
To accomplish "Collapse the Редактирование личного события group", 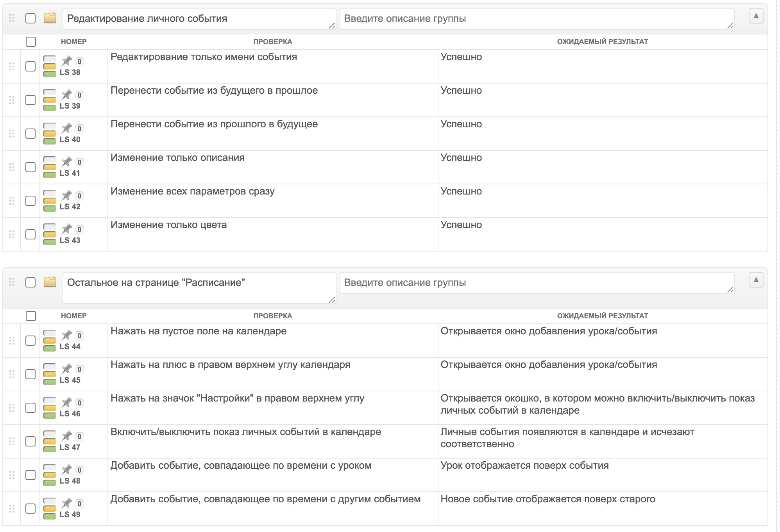I will pos(756,16).
